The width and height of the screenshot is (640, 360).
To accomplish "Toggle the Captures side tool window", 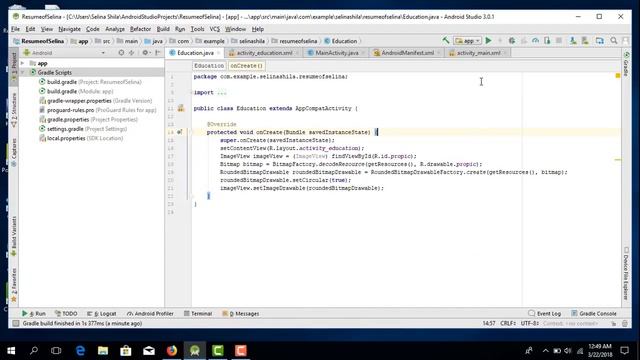I will tap(14, 152).
